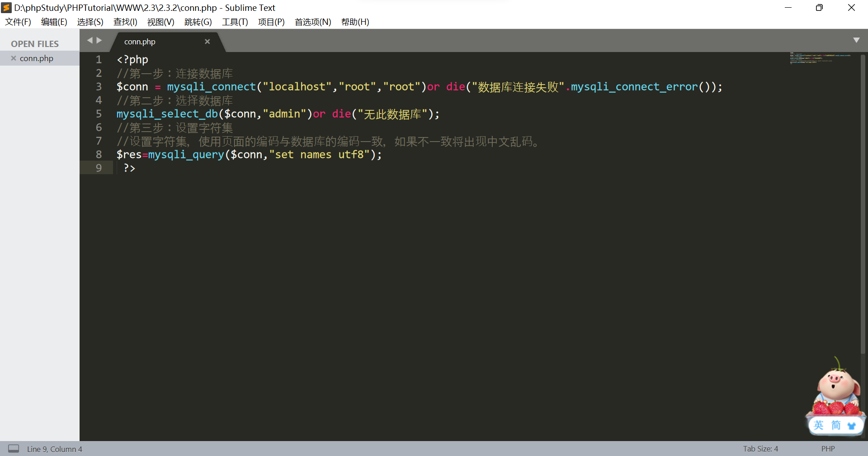Screen dimensions: 868x456
Task: Open the 文件(F) menu
Action: click(18, 22)
